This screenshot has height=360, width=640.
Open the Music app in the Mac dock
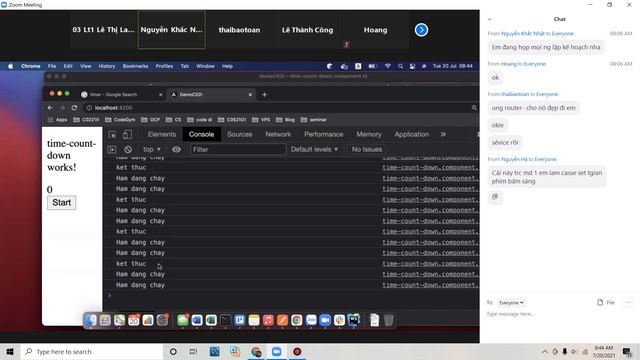(268, 320)
